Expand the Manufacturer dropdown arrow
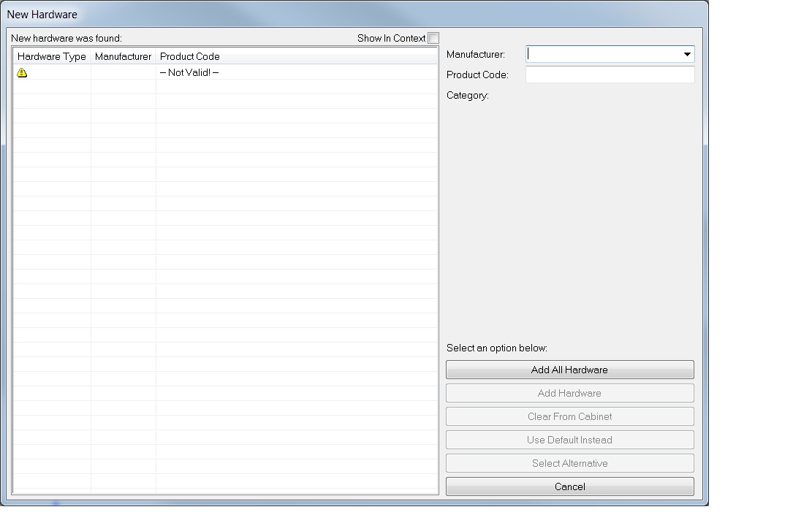 coord(686,54)
